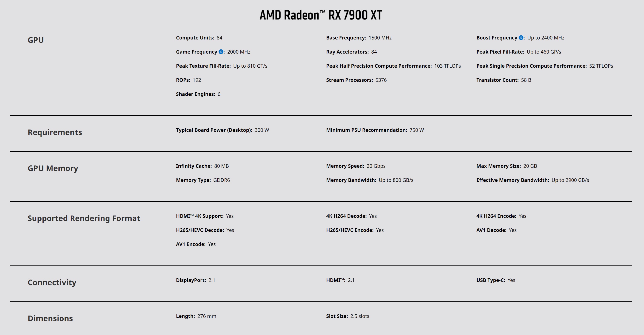This screenshot has width=644, height=335.
Task: Click the Infinity Cache: 80 MB entry
Action: (x=202, y=166)
